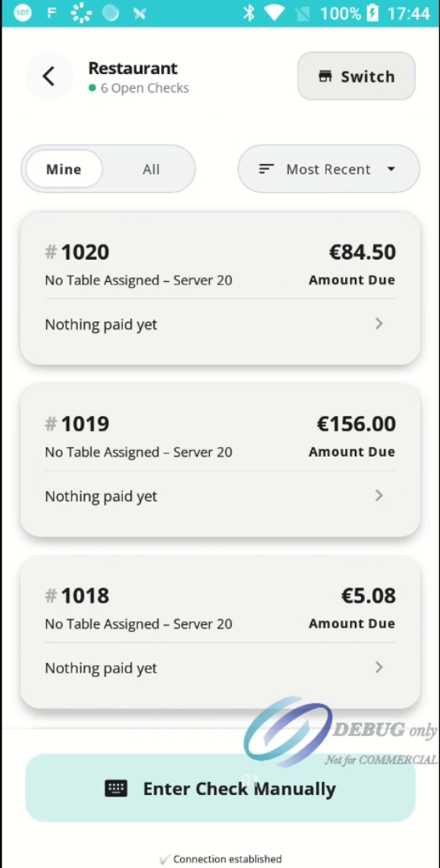Viewport: 440px width, 868px height.
Task: Select the Mine filter
Action: [x=64, y=169]
